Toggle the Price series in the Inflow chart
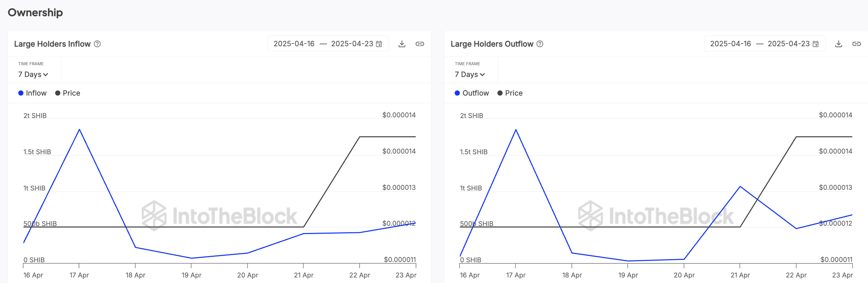This screenshot has height=283, width=868. 68,93
